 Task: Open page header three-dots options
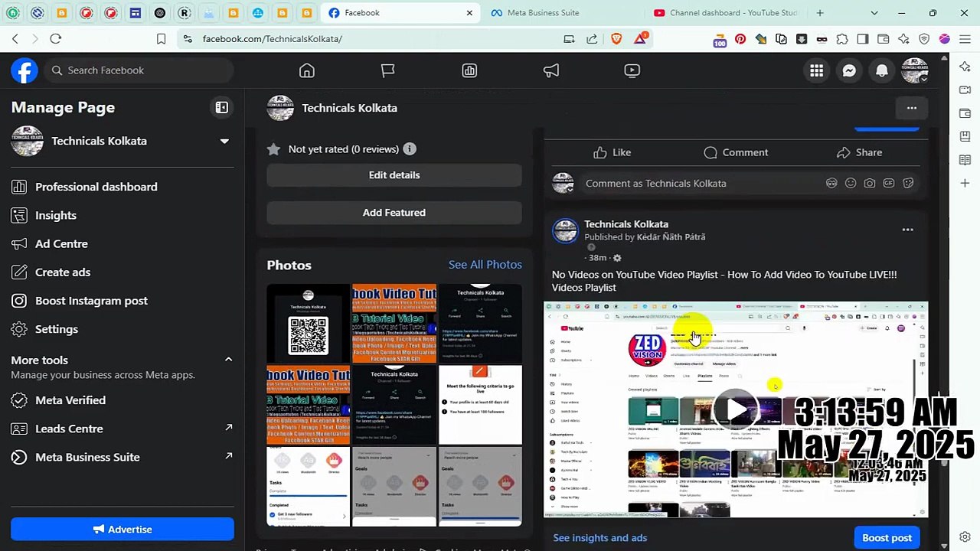coord(912,108)
